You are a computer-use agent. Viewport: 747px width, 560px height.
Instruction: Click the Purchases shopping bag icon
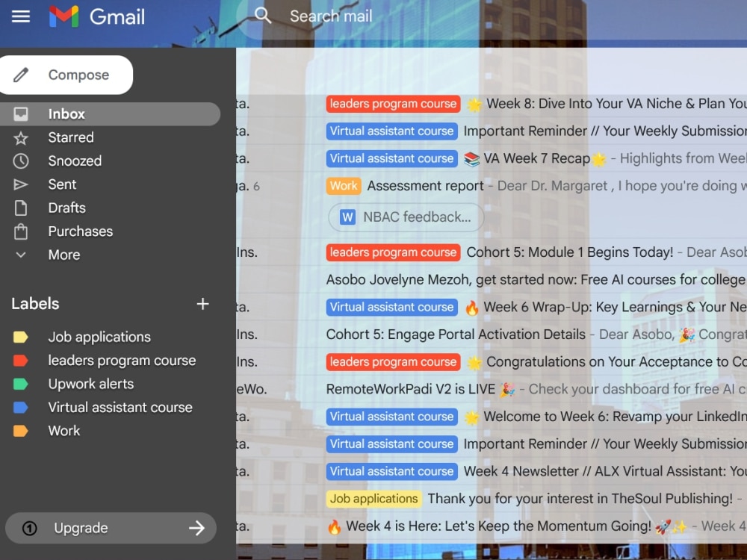point(20,231)
